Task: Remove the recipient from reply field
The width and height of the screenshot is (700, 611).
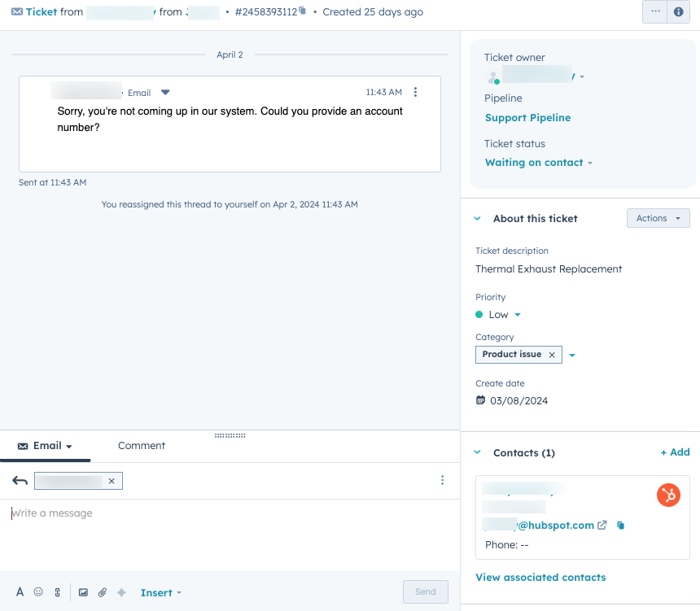Action: point(112,481)
